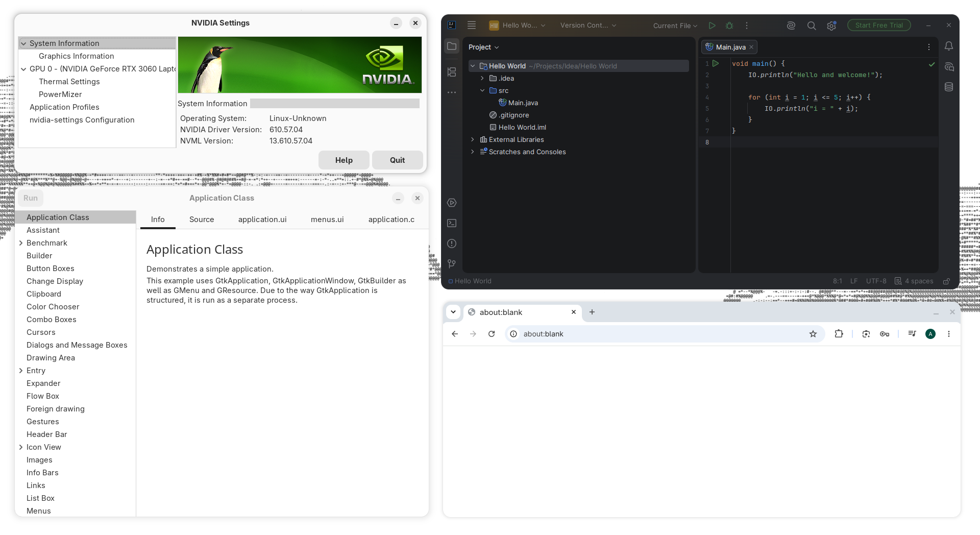Bookmark about:blank with the star icon
Image resolution: width=980 pixels, height=535 pixels.
pyautogui.click(x=813, y=334)
